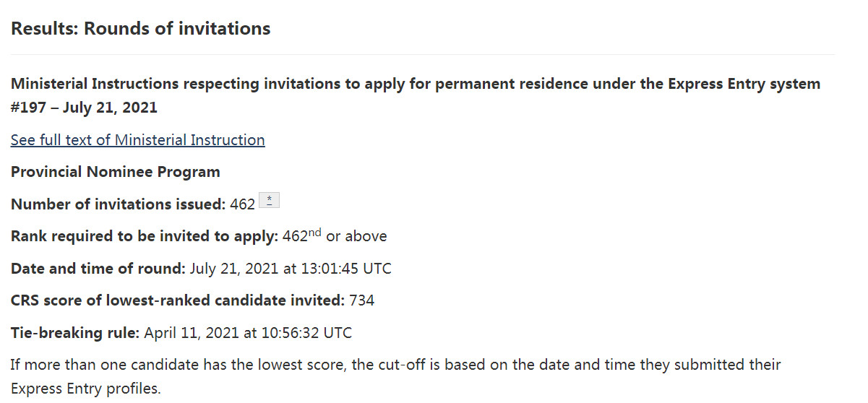Open the full text of Ministerial Instruction link
Image resolution: width=868 pixels, height=403 pixels.
(137, 140)
